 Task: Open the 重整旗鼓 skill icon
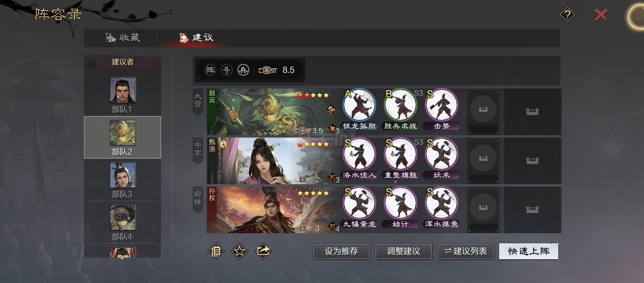point(400,154)
